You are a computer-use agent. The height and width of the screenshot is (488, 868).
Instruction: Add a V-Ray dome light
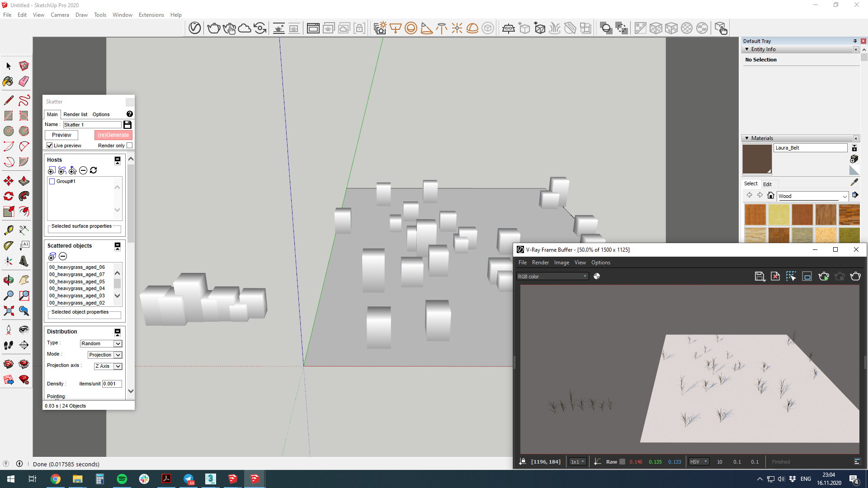pos(472,28)
